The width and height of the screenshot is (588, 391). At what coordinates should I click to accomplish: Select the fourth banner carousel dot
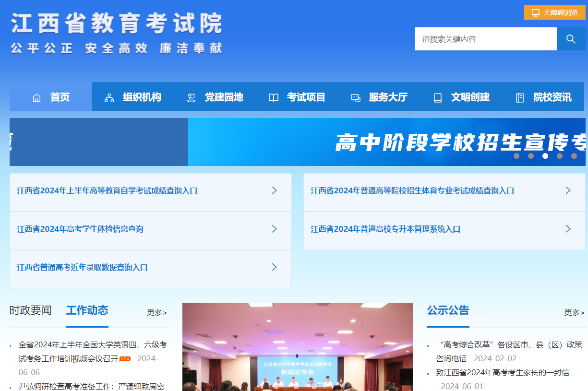(x=560, y=156)
